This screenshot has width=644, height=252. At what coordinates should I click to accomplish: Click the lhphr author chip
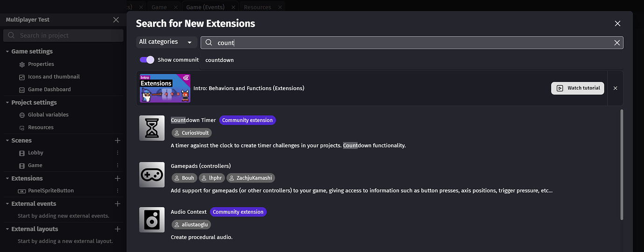coord(212,178)
